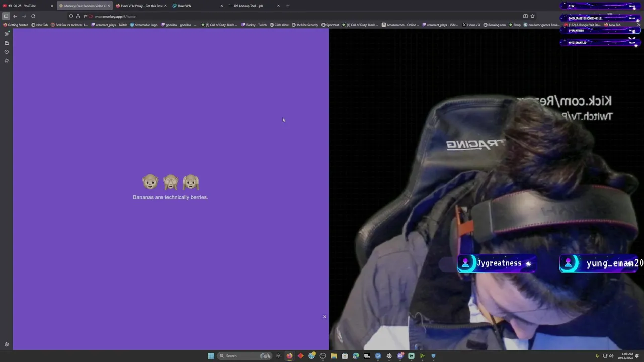
Task: Open sidebar history clock icon
Action: pos(7,52)
